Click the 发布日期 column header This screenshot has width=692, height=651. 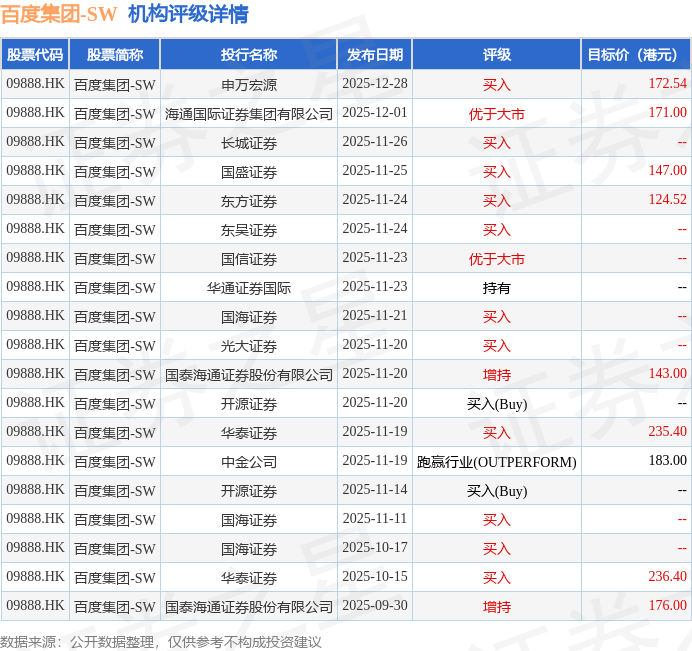point(375,55)
